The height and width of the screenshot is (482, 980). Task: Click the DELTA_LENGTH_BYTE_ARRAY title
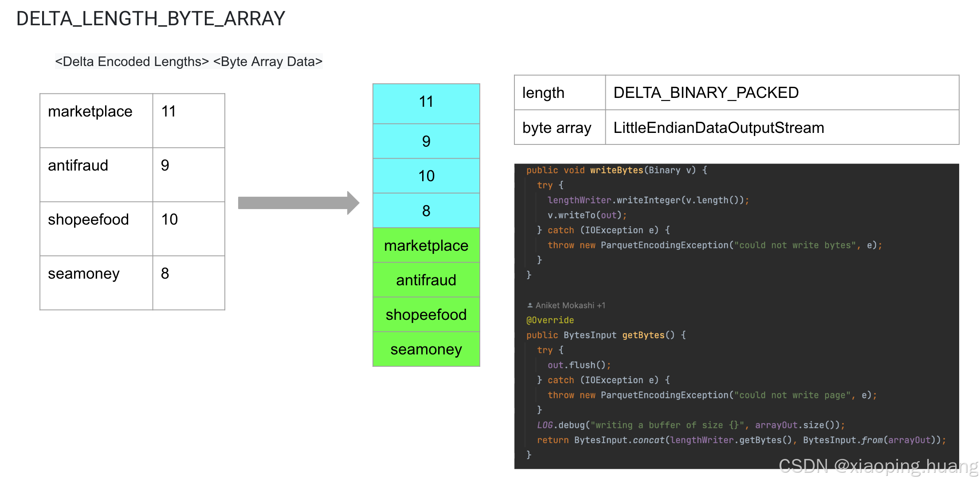(150, 19)
